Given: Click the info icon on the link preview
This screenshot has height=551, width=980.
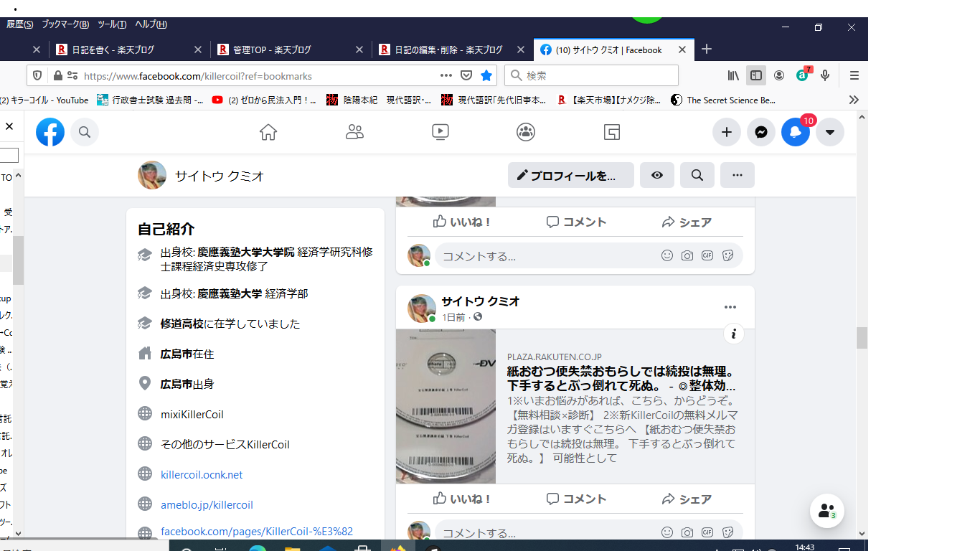Looking at the screenshot, I should click(733, 334).
